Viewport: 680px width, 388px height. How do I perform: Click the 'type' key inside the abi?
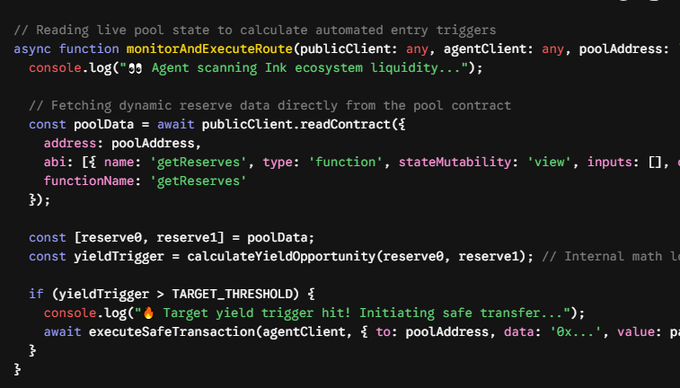click(x=277, y=162)
